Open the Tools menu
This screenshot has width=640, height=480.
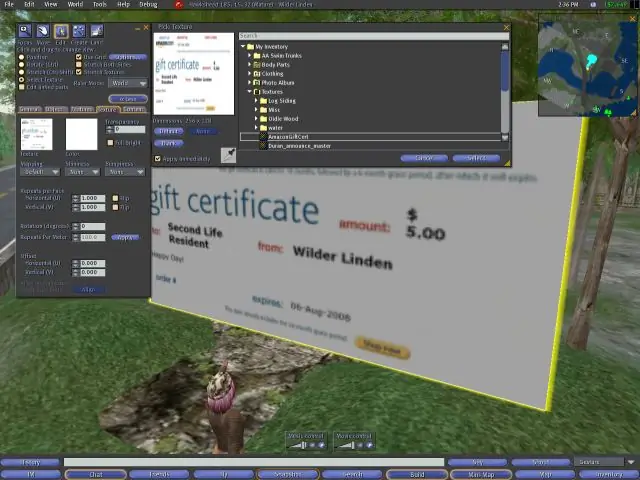pyautogui.click(x=100, y=4)
